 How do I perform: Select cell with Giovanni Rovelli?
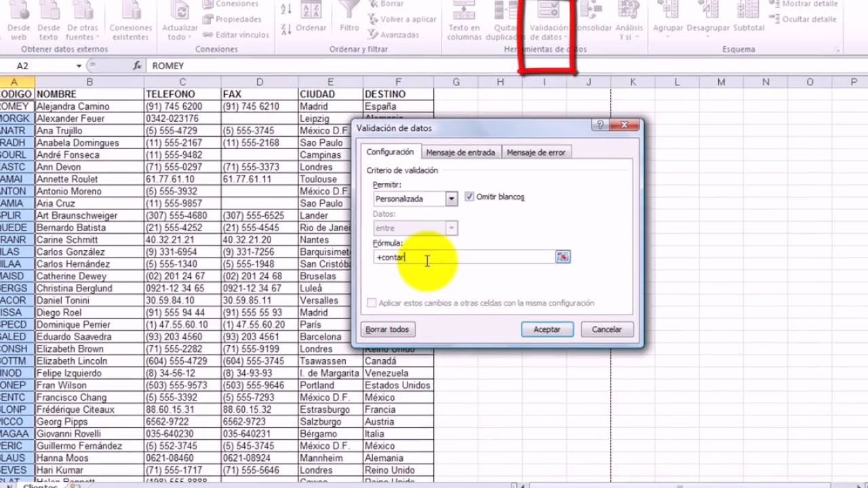tap(89, 434)
